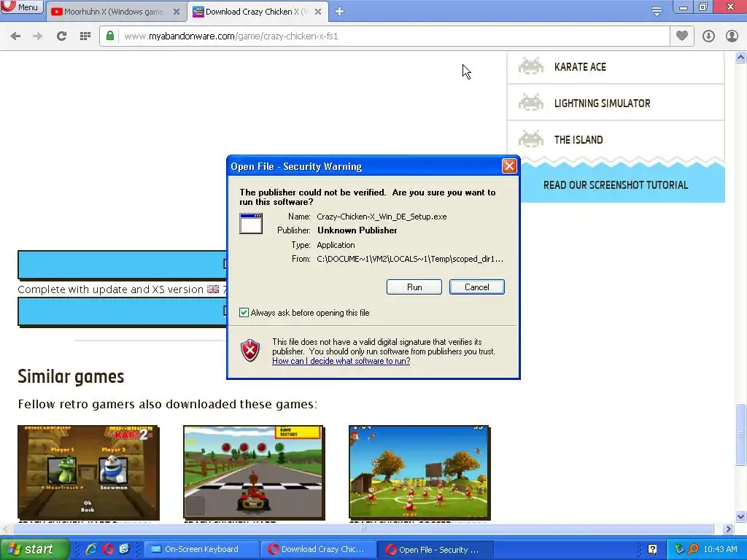Close the Open File Security Warning dialog
This screenshot has width=747, height=560.
click(509, 166)
